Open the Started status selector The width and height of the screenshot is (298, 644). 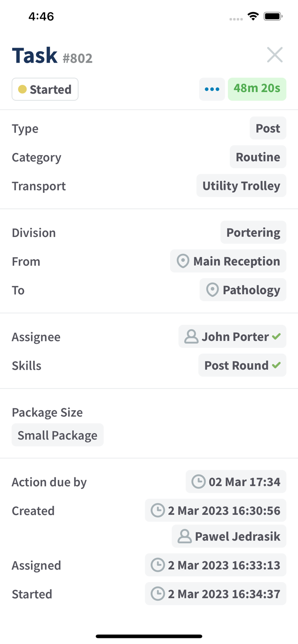(45, 89)
